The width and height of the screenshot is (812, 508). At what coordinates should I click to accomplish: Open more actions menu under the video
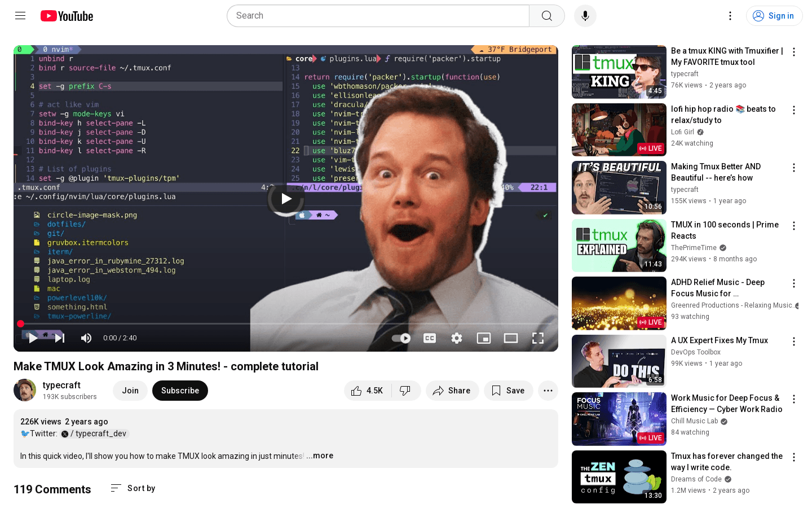pyautogui.click(x=548, y=391)
